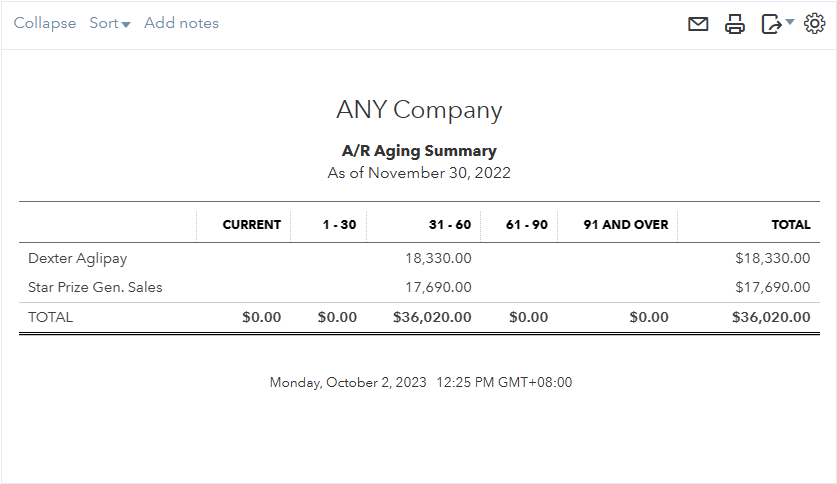837x484 pixels.
Task: Click the email report envelope icon
Action: 698,24
